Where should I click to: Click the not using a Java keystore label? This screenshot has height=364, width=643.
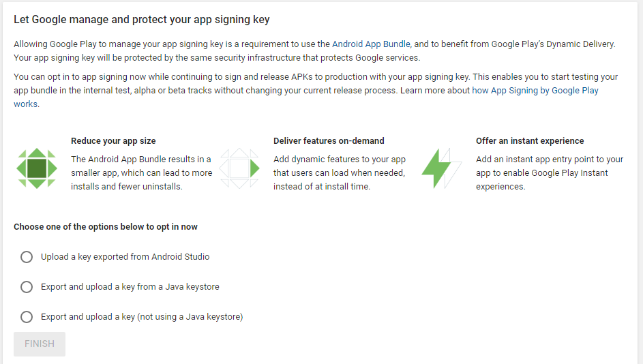point(142,317)
